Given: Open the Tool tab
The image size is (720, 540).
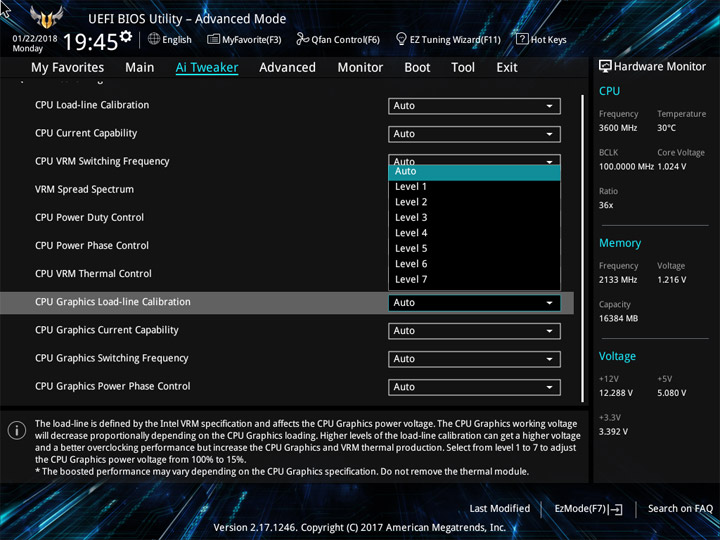Looking at the screenshot, I should click(463, 68).
